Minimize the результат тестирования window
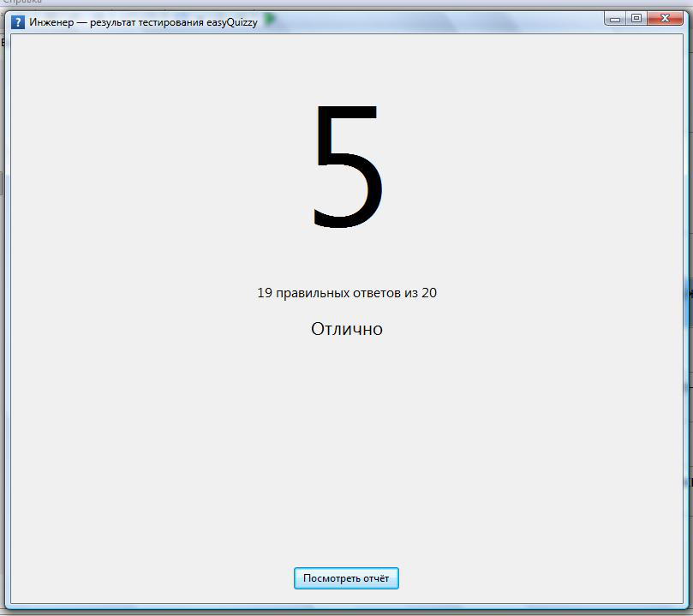This screenshot has width=693, height=616. click(615, 19)
